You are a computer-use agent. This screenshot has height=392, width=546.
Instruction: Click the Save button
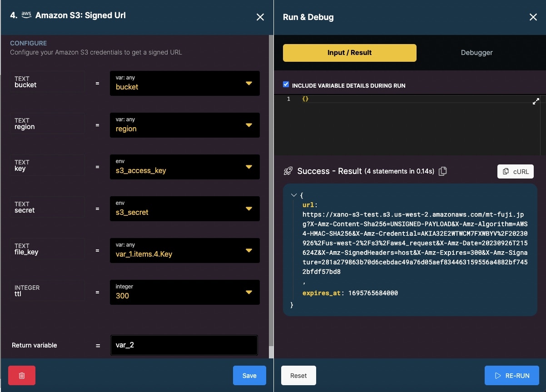(249, 375)
